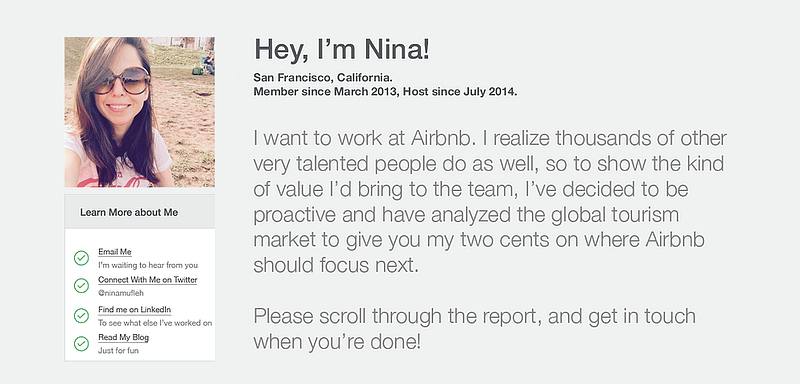
Task: Click the green checkmark beside Email Me
Action: (x=81, y=258)
